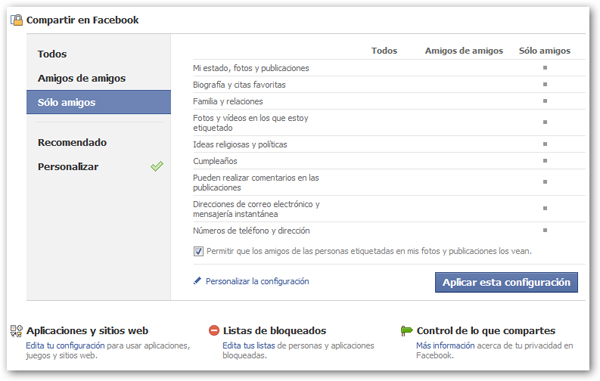This screenshot has height=381, width=600.
Task: Click the red Listas de bloqueados icon
Action: click(214, 330)
